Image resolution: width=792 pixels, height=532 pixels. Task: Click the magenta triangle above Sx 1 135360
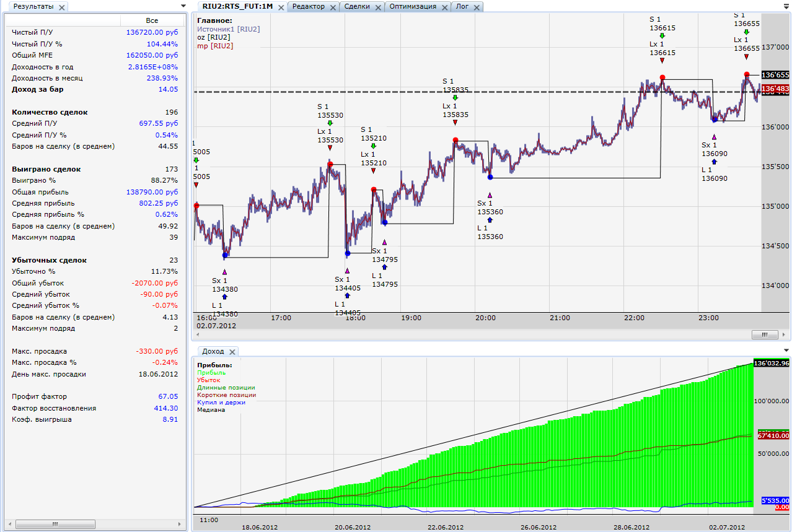click(490, 195)
